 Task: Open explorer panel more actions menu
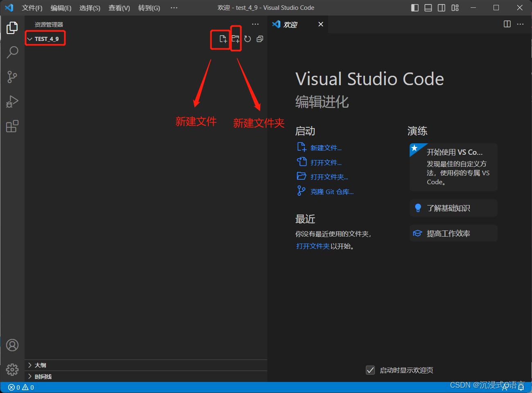(255, 24)
